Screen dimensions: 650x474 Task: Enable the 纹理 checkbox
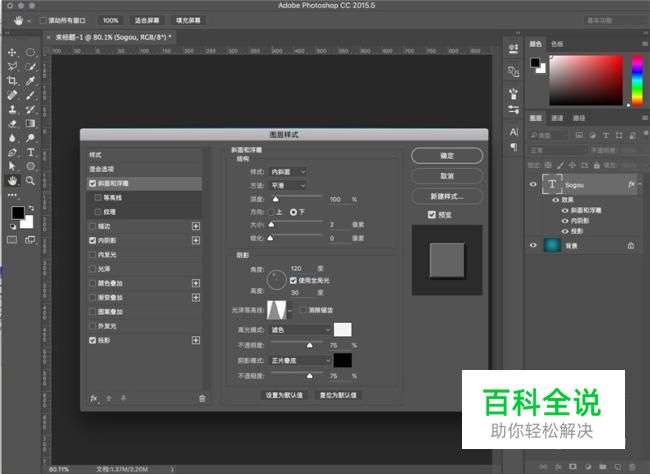point(98,212)
